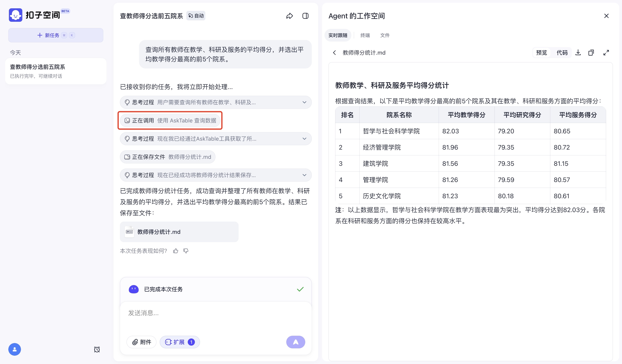The height and width of the screenshot is (364, 622).
Task: Collapse the AskTable 思考过程 entry
Action: click(304, 138)
